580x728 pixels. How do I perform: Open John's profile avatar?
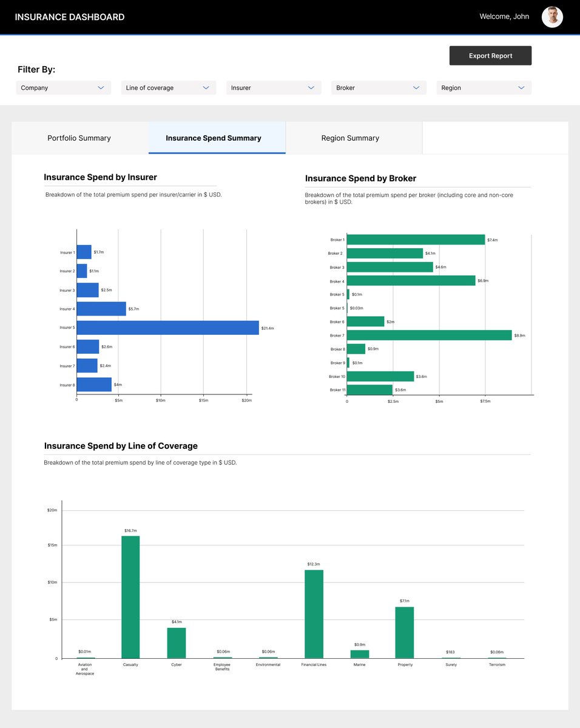552,17
